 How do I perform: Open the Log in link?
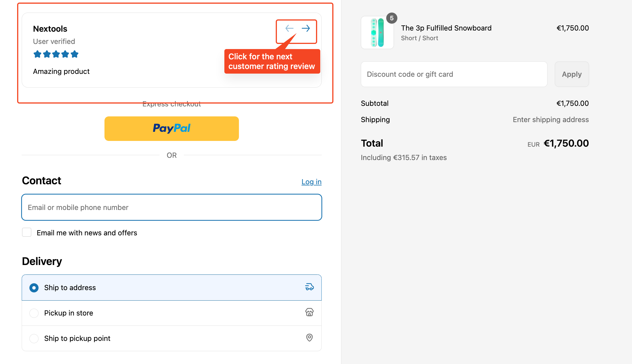pyautogui.click(x=311, y=182)
